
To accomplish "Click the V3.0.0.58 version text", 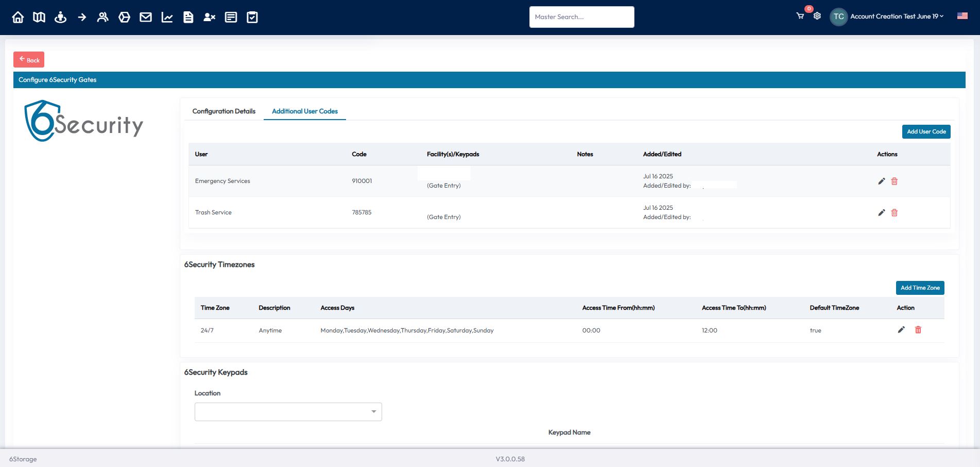I will [x=510, y=459].
